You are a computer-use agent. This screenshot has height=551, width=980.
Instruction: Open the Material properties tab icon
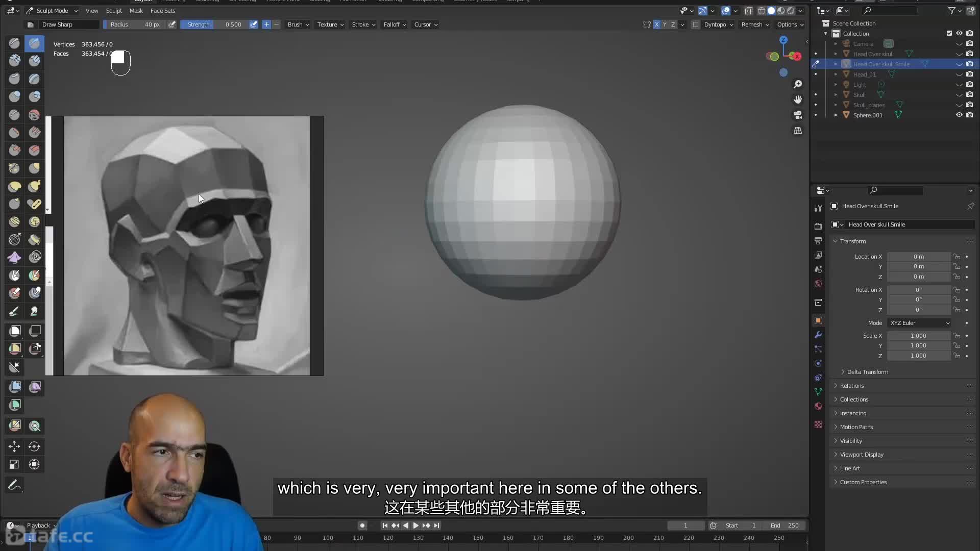818,406
